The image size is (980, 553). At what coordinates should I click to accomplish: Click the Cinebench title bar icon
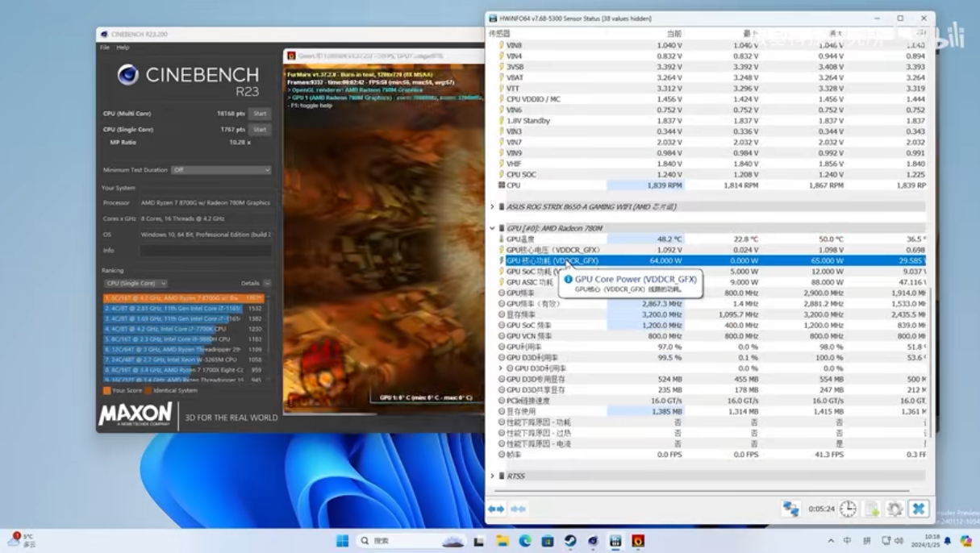(x=104, y=35)
